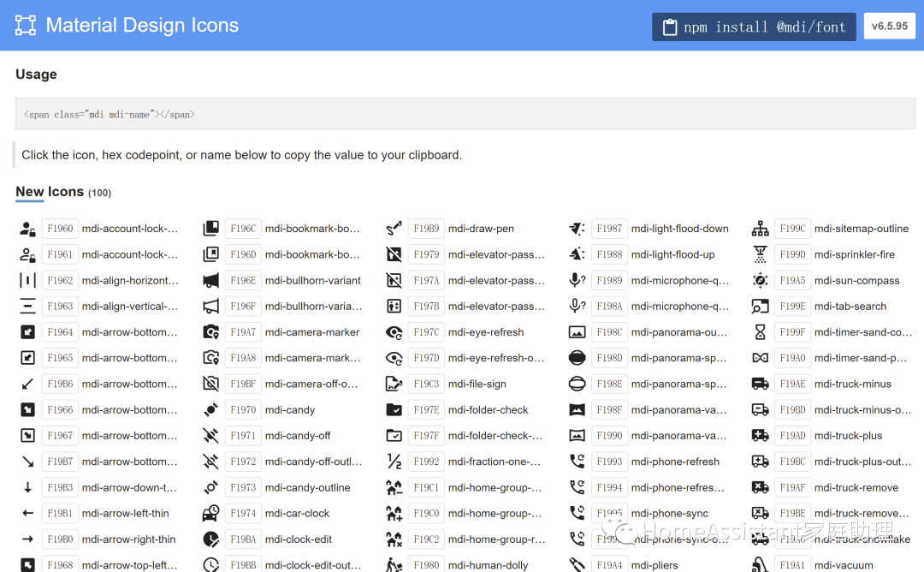The height and width of the screenshot is (572, 924).
Task: Copy the name mdi-light-flood-up
Action: point(673,254)
